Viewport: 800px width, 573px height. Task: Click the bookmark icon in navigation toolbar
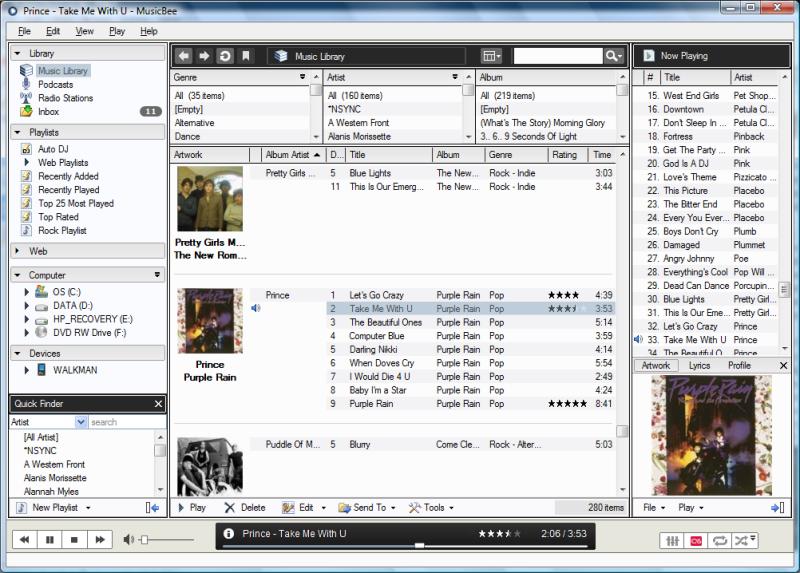pyautogui.click(x=246, y=56)
